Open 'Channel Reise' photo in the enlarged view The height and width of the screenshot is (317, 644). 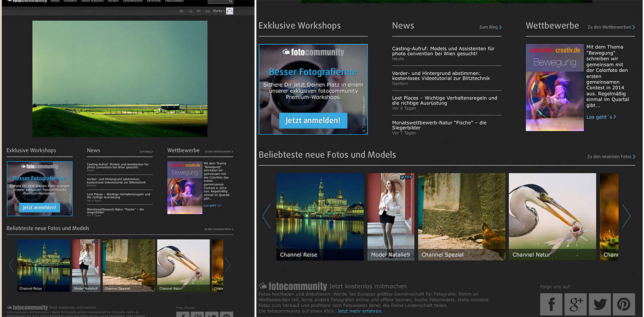pyautogui.click(x=320, y=216)
